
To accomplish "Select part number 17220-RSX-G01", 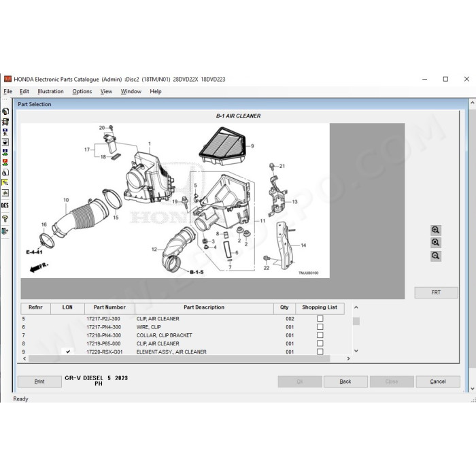I will [x=105, y=352].
